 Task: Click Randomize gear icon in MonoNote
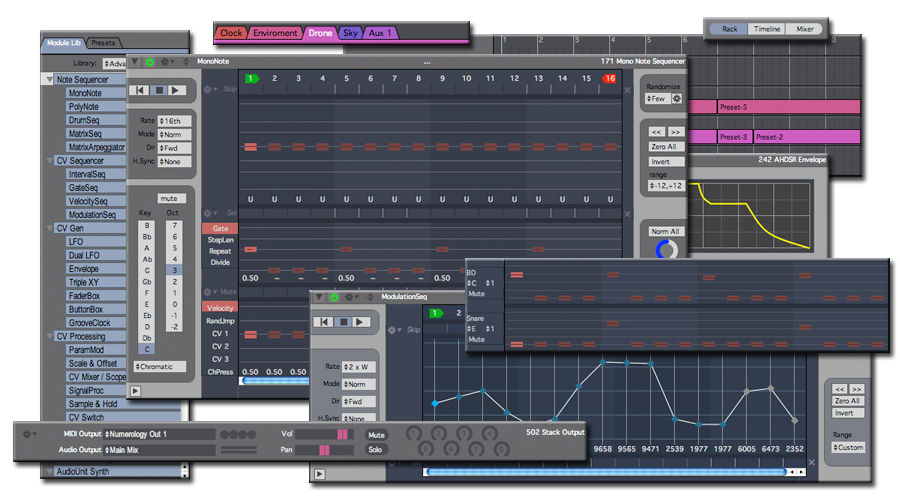(677, 99)
